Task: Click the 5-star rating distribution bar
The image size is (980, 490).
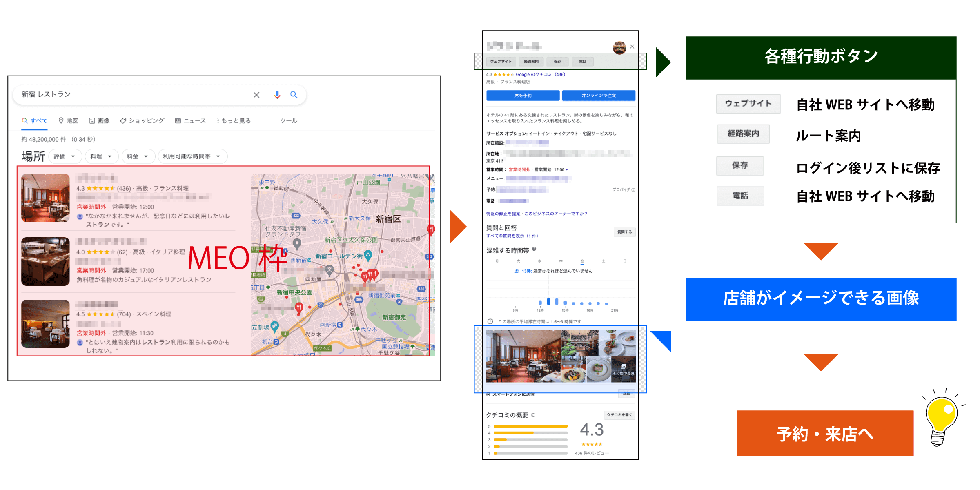Action: pyautogui.click(x=530, y=426)
